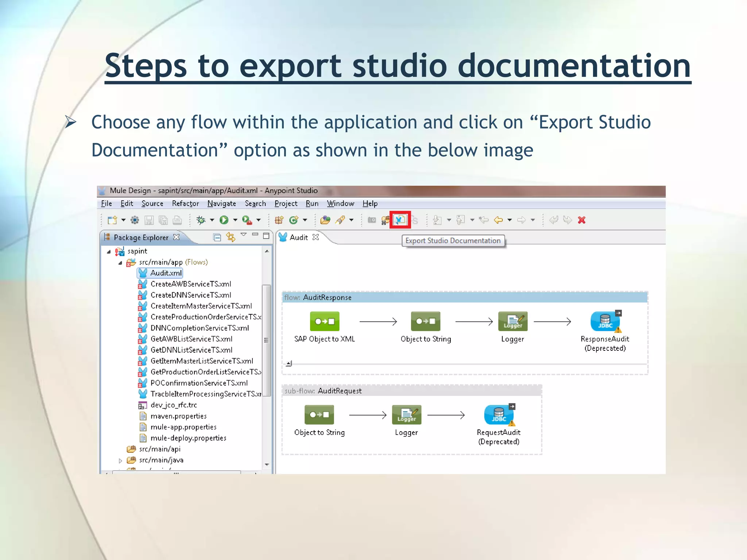
Task: Click the Previous Annotation icon
Action: coord(461,220)
